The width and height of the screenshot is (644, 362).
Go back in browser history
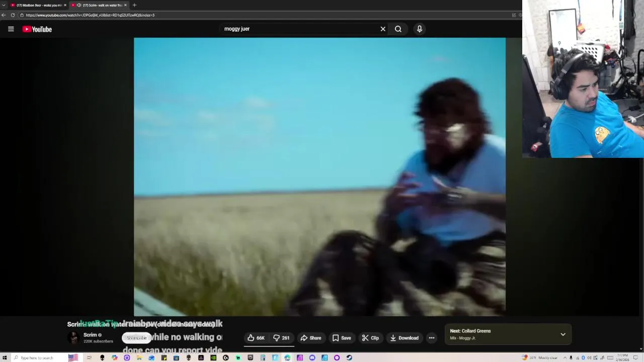tap(4, 15)
